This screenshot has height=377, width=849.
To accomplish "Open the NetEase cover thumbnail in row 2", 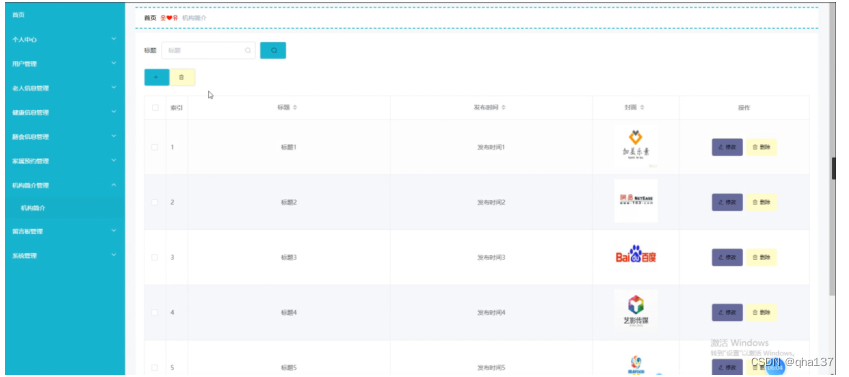I will point(636,201).
